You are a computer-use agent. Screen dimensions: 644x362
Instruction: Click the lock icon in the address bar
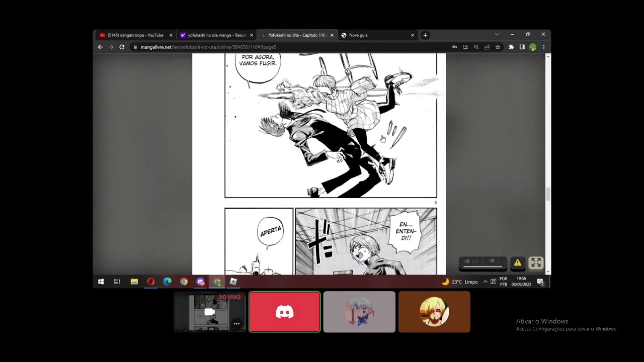pos(135,47)
